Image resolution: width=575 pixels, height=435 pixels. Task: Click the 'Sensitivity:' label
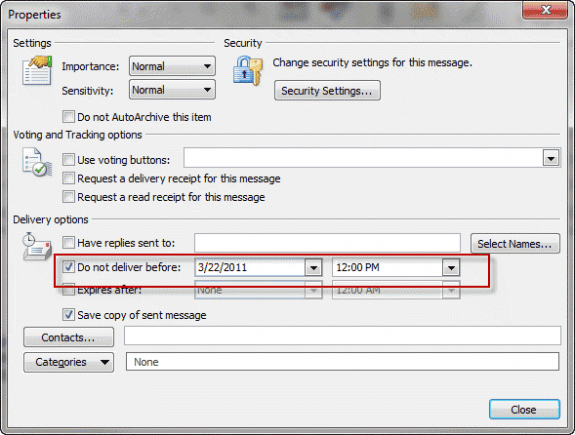tap(87, 91)
